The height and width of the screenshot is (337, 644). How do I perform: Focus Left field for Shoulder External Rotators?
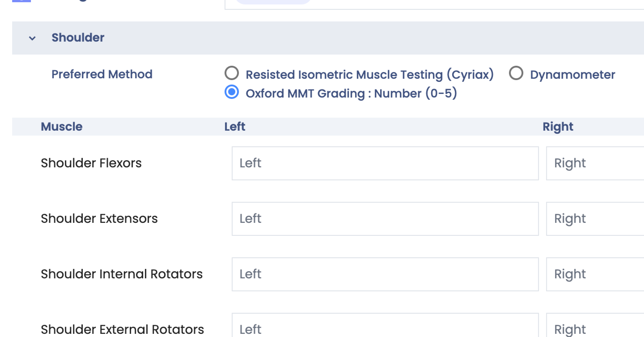click(385, 327)
